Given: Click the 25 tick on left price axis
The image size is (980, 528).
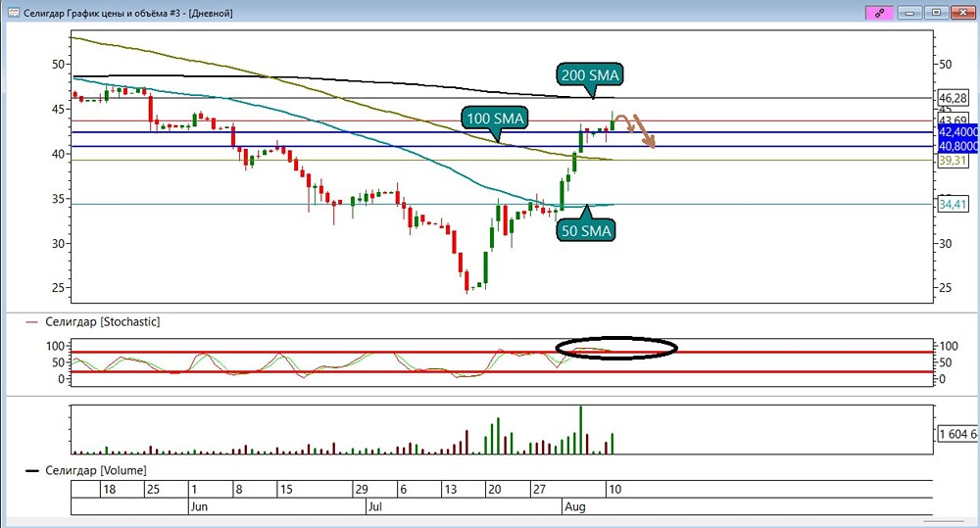Looking at the screenshot, I should click(x=59, y=288).
